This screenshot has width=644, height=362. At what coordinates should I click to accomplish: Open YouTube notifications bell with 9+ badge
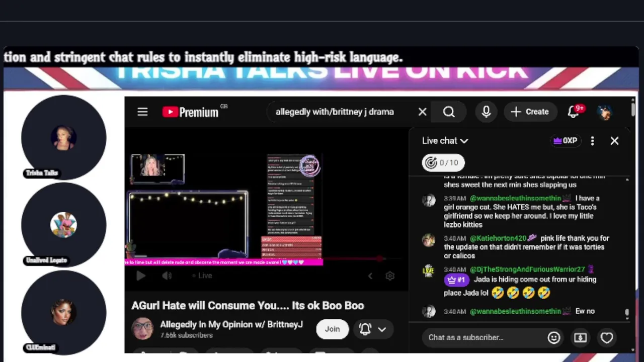pos(574,112)
